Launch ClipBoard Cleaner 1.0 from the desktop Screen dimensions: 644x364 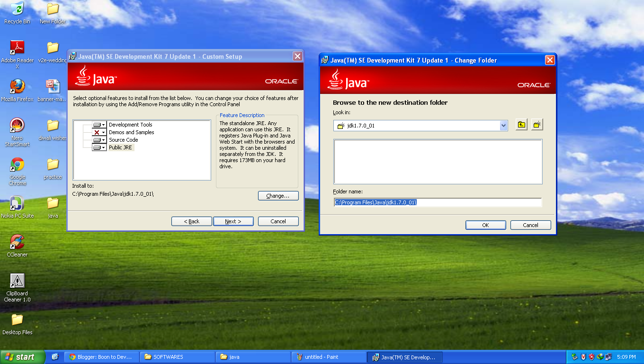[17, 288]
